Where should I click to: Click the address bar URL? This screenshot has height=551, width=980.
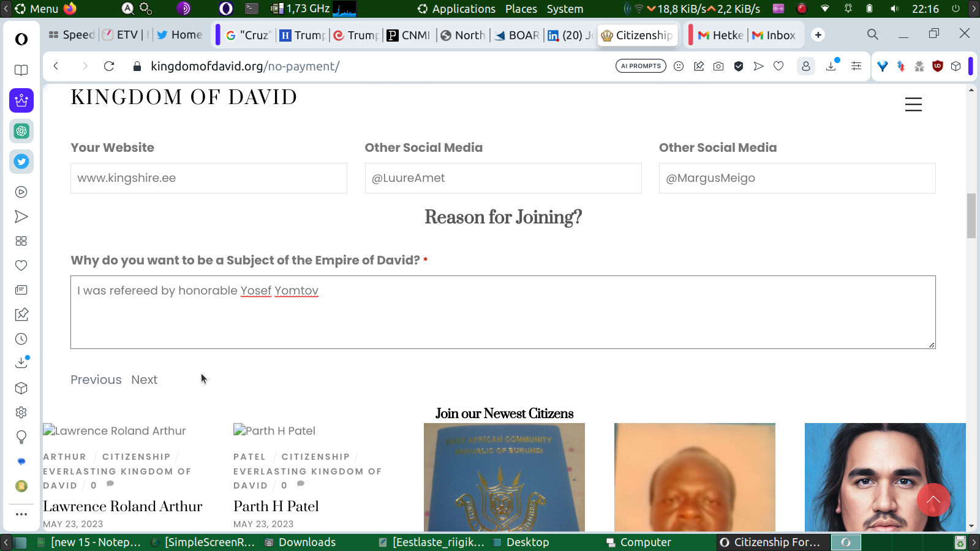click(x=245, y=66)
